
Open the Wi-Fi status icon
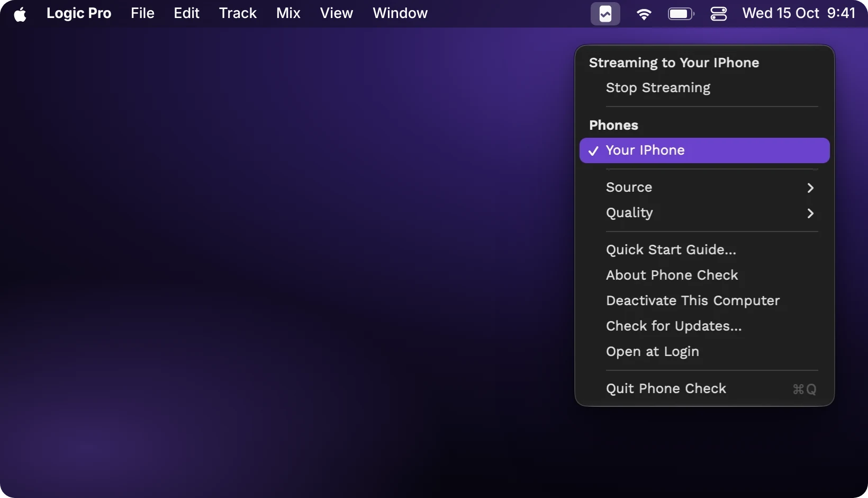click(644, 14)
